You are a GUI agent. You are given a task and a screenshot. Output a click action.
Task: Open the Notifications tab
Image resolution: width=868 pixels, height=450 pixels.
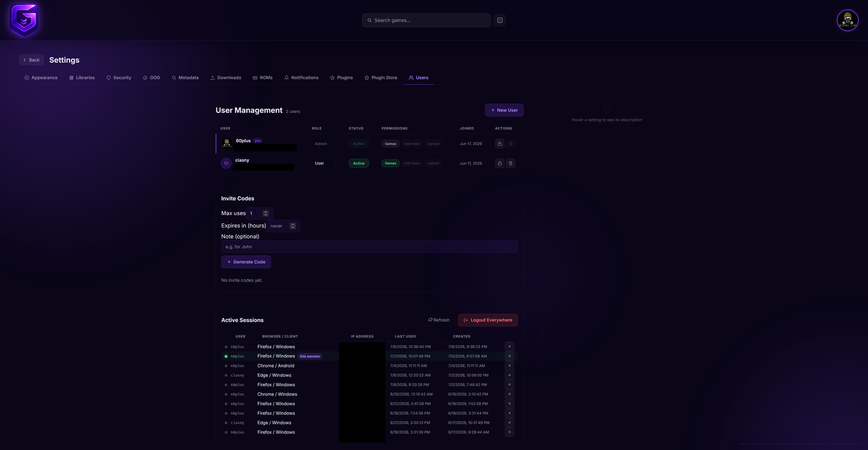[301, 78]
